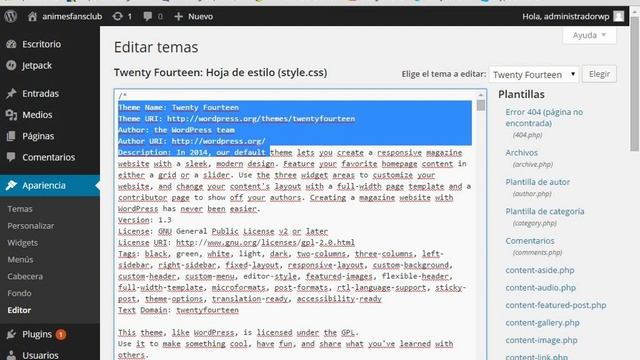Click the Páginas pages icon
640x360 pixels.
click(x=11, y=136)
